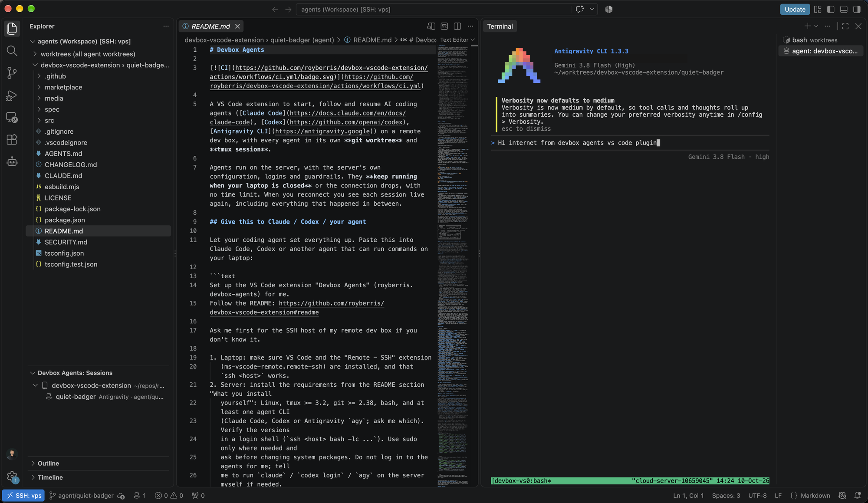Open the Search view in the activity bar
Viewport: 868px width, 503px height.
[x=12, y=51]
